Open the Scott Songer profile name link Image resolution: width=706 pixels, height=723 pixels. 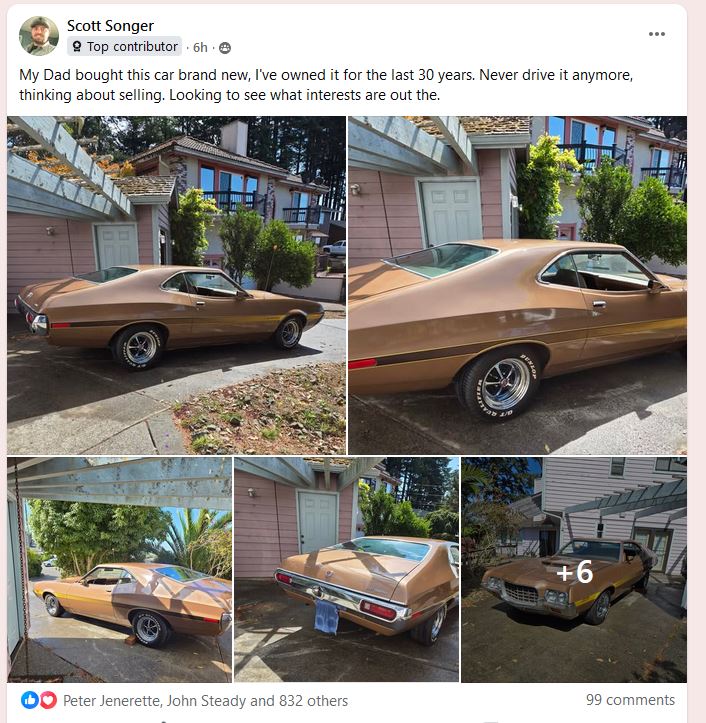point(110,26)
